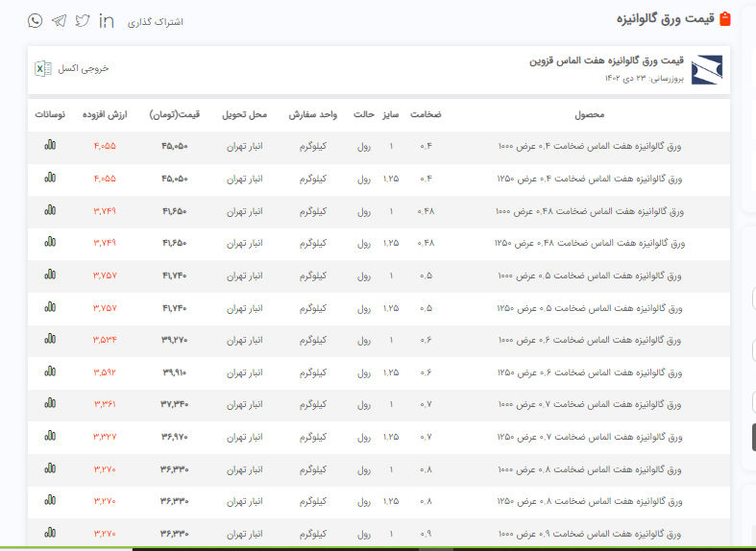Click the قیمت(تومان) column header
This screenshot has height=551, width=756.
tap(175, 114)
